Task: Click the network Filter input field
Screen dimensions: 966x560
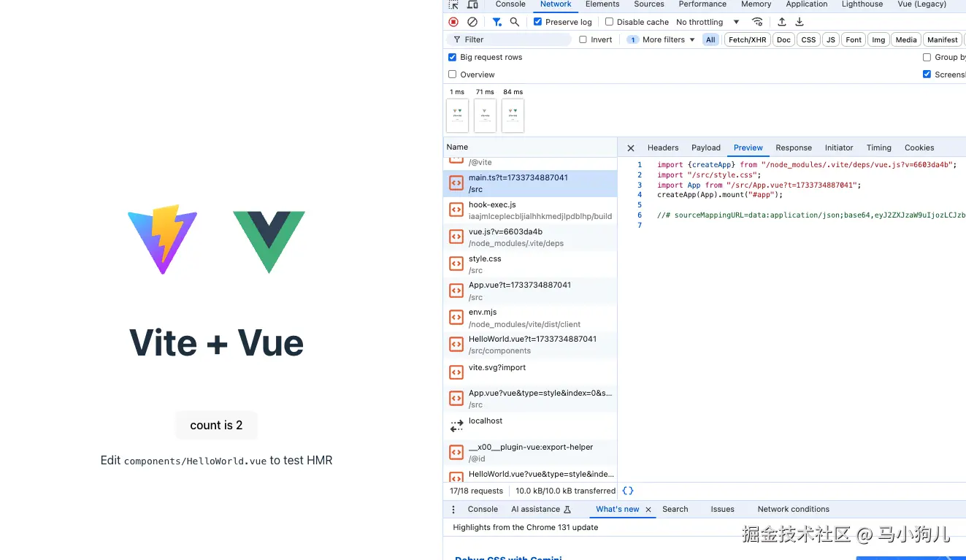Action: point(509,39)
